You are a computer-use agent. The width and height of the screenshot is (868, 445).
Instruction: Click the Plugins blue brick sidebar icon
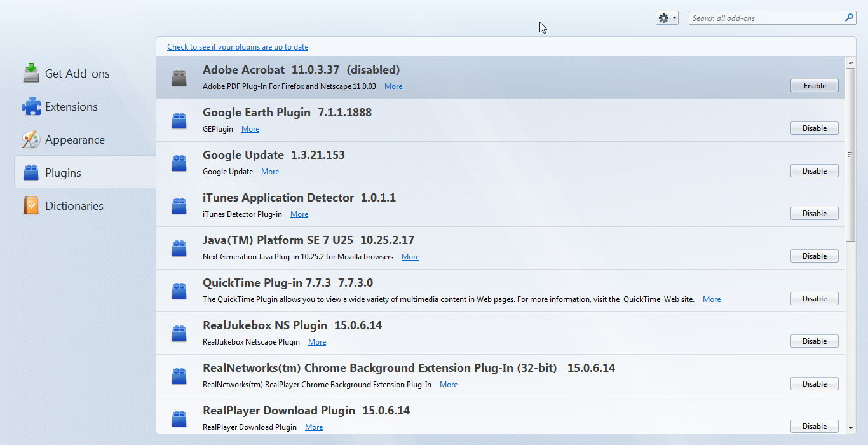[x=31, y=172]
